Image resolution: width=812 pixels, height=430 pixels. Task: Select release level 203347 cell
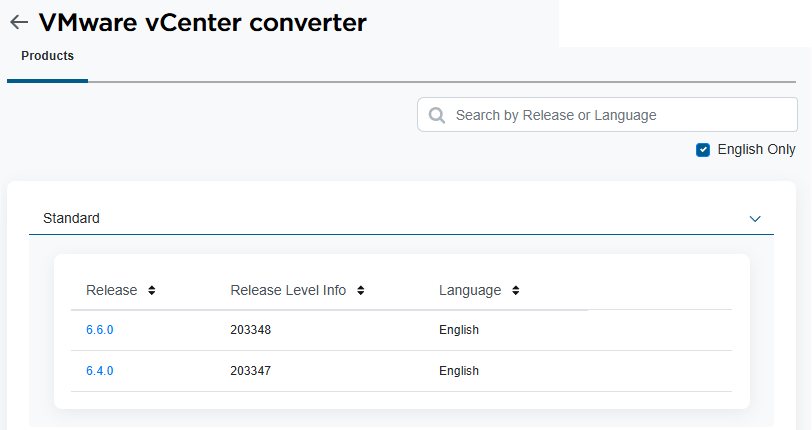pyautogui.click(x=251, y=371)
